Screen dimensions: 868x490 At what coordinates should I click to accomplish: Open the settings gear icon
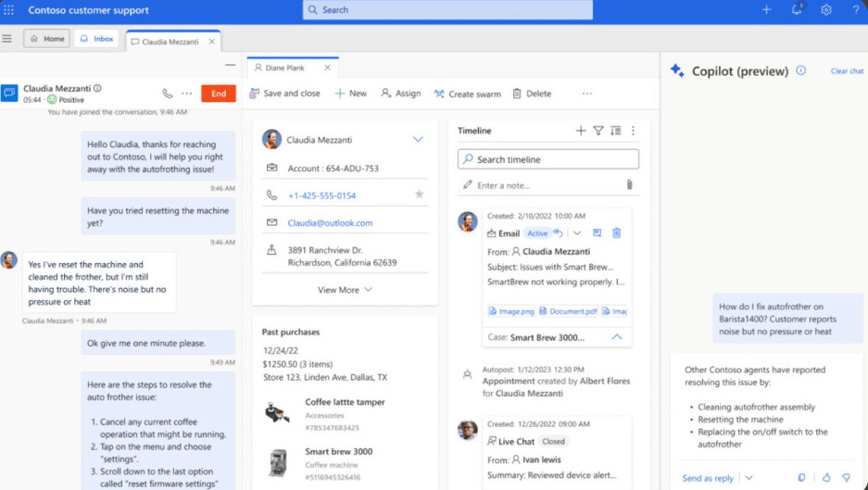pyautogui.click(x=826, y=10)
